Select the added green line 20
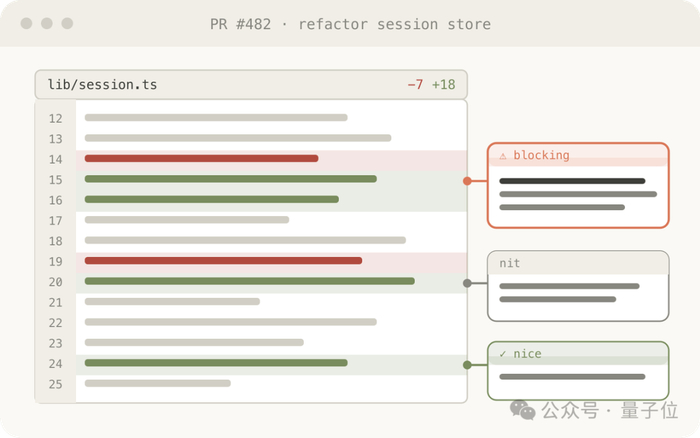The height and width of the screenshot is (438, 700). point(271,282)
